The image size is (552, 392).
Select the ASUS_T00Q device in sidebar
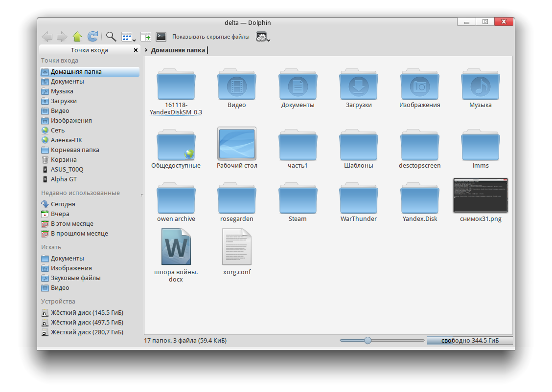click(x=67, y=170)
